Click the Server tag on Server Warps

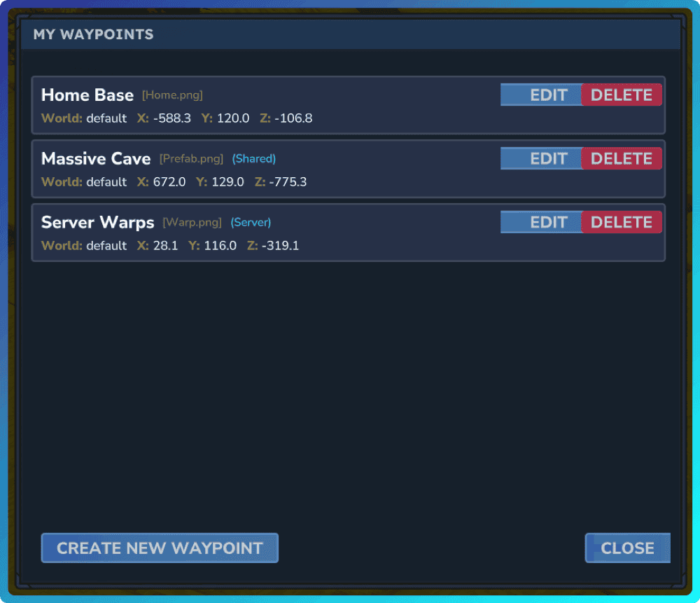coord(251,223)
